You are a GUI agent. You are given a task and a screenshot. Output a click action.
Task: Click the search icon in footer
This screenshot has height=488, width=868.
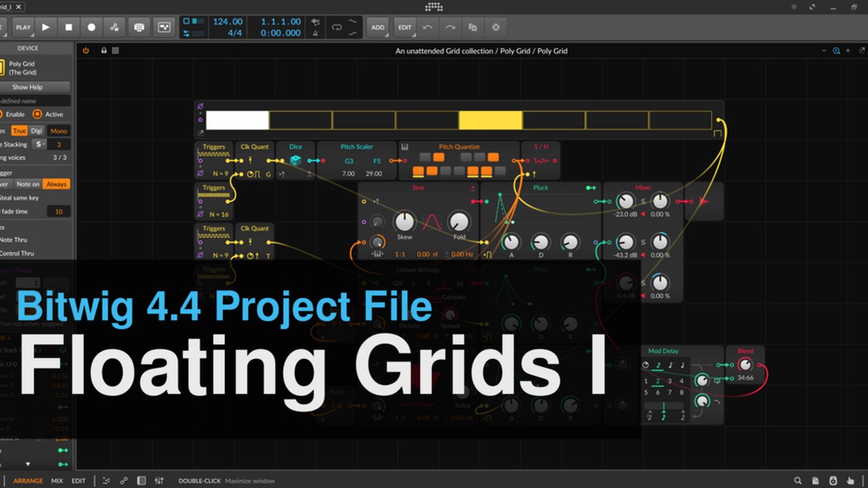(798, 481)
